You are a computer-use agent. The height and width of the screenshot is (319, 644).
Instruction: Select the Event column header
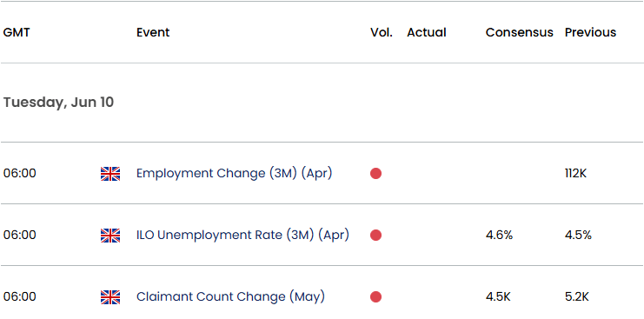click(x=153, y=32)
